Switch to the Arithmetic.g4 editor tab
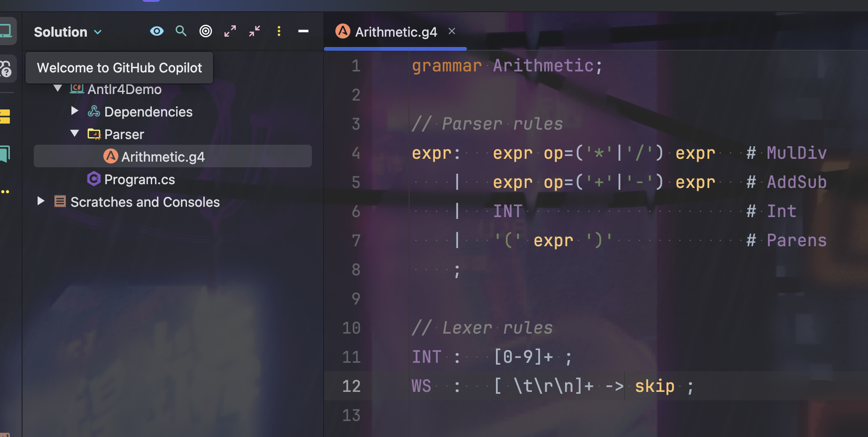868x437 pixels. tap(395, 31)
